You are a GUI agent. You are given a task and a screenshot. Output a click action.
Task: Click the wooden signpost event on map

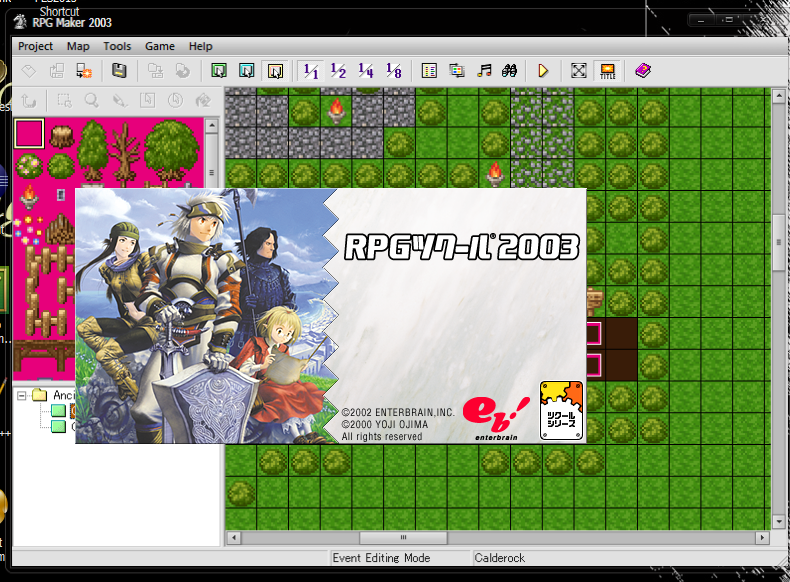(x=595, y=301)
